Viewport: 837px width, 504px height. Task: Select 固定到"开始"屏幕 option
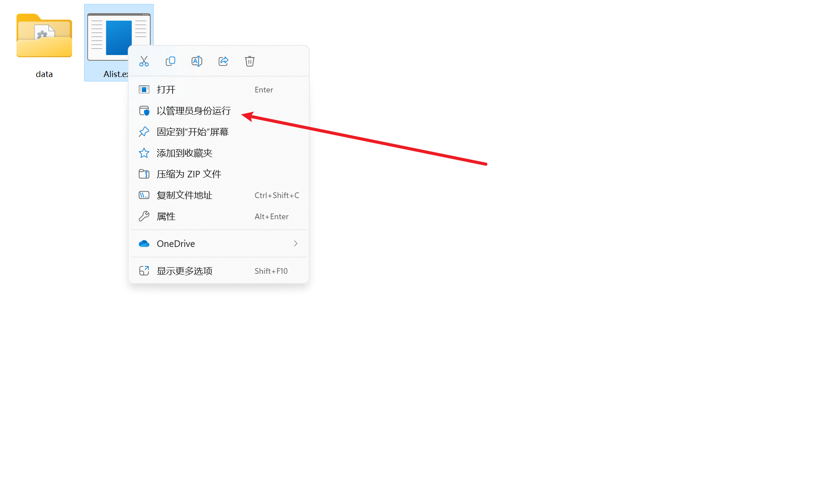click(219, 132)
